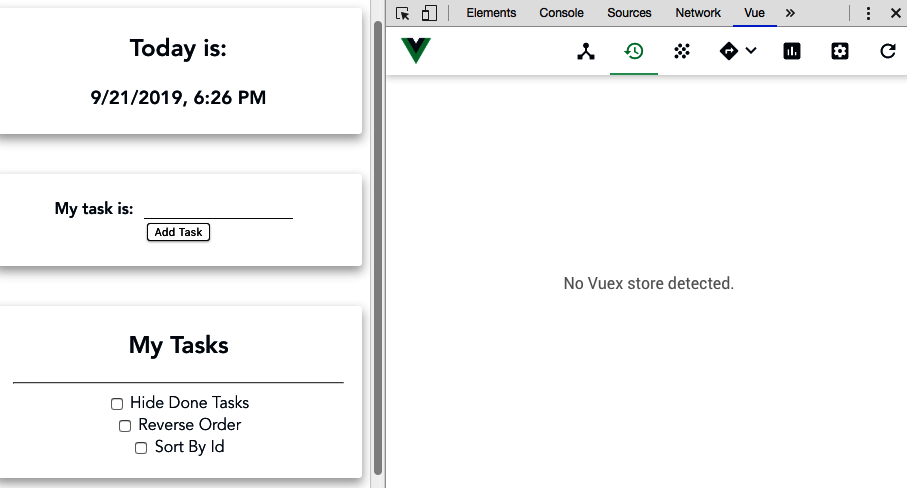Open the Vue Performance chart icon
This screenshot has height=488, width=907.
(792, 51)
